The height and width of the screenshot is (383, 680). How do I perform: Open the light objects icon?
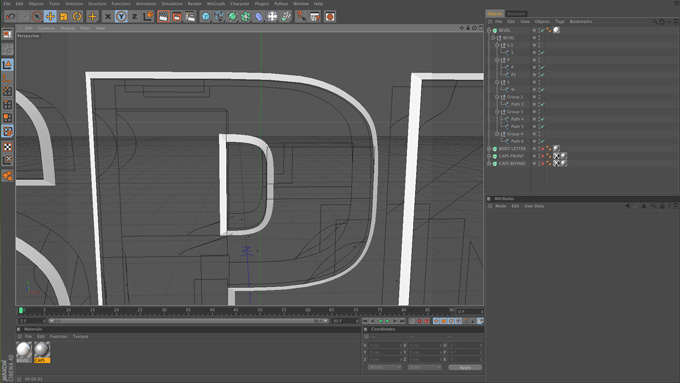(286, 16)
